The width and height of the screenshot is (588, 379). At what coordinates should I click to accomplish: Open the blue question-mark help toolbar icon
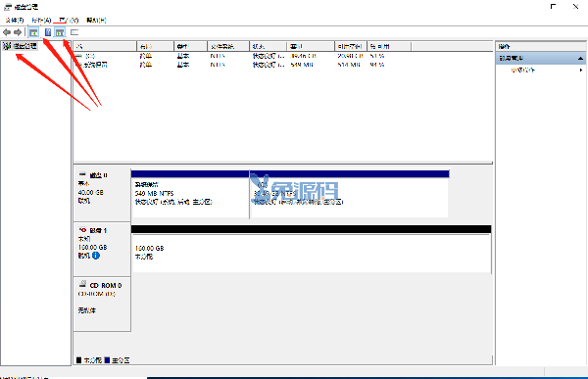(48, 32)
